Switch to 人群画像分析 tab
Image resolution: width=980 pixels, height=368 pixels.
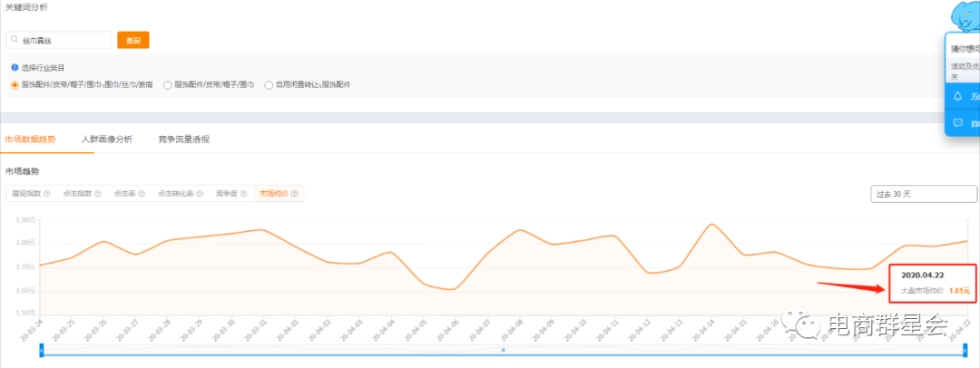(x=107, y=140)
